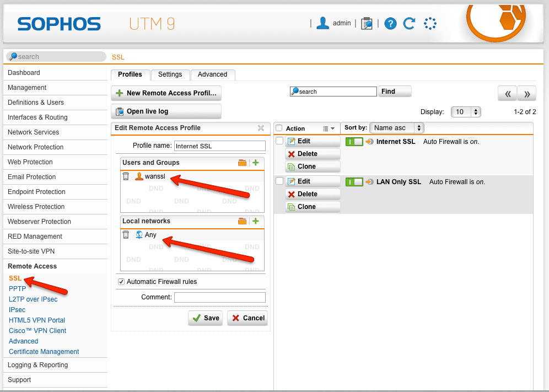Clone the Internet SSL profile
Screen dimensions: 549x392
tap(313, 167)
